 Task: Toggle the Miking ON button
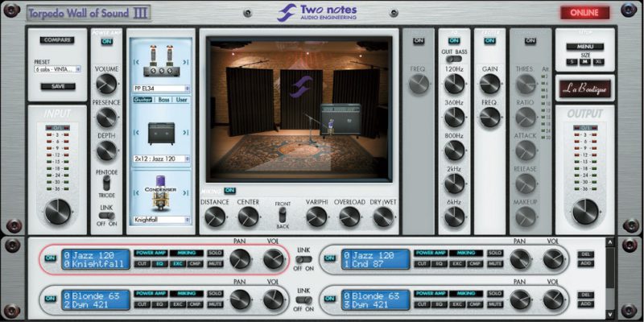[x=229, y=191]
